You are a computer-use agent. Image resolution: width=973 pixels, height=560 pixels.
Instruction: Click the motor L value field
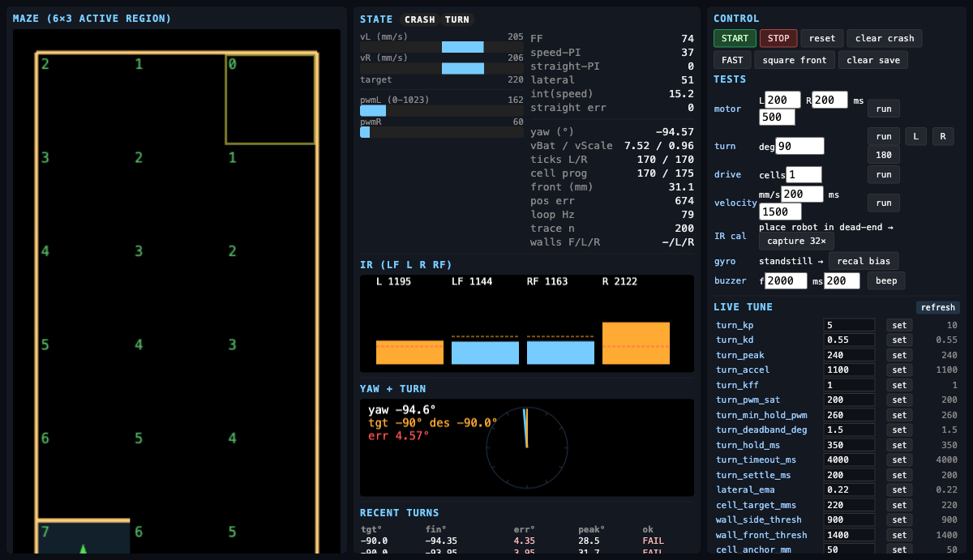click(x=782, y=100)
